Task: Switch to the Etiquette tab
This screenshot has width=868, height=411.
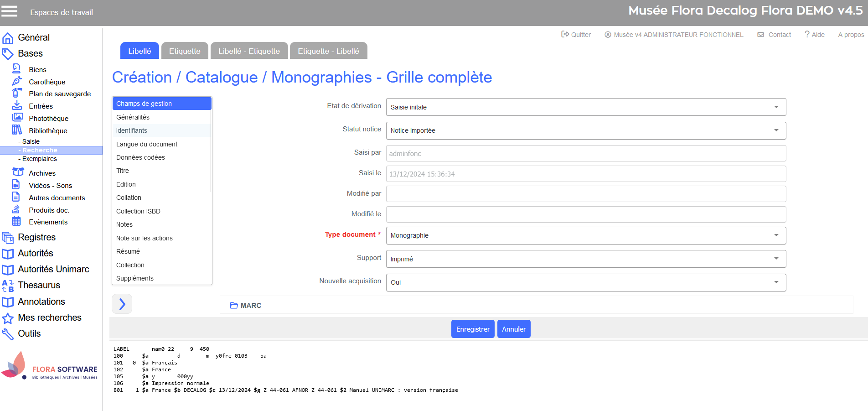Action: click(x=185, y=51)
